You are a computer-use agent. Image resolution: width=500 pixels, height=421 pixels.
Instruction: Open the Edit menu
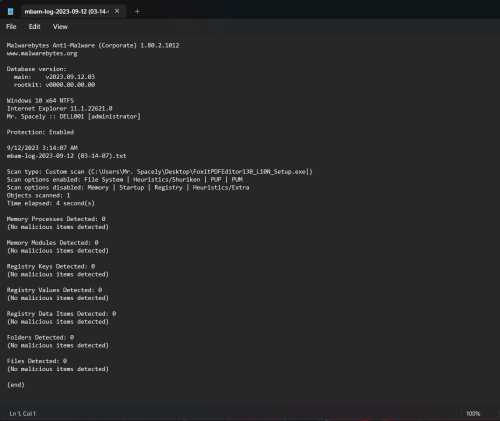(34, 27)
